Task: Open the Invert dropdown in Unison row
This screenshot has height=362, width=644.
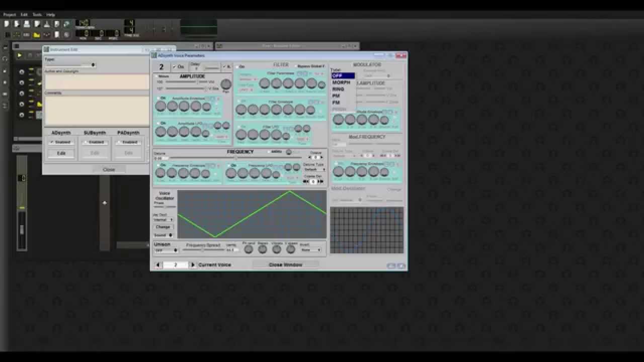Action: (x=310, y=250)
